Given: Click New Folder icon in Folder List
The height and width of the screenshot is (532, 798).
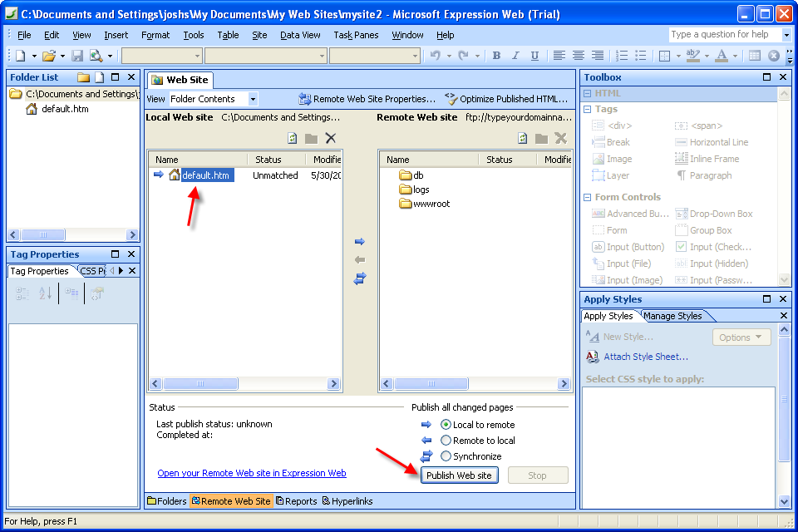Looking at the screenshot, I should tap(83, 77).
